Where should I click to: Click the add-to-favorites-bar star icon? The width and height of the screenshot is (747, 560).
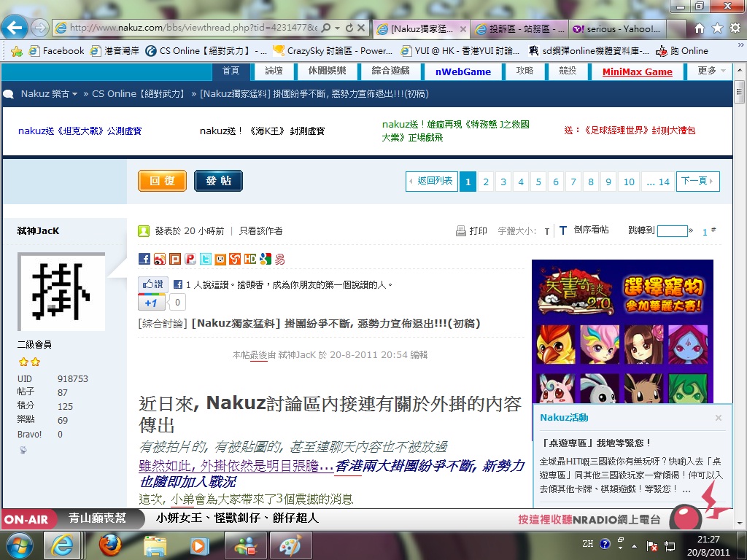point(16,51)
